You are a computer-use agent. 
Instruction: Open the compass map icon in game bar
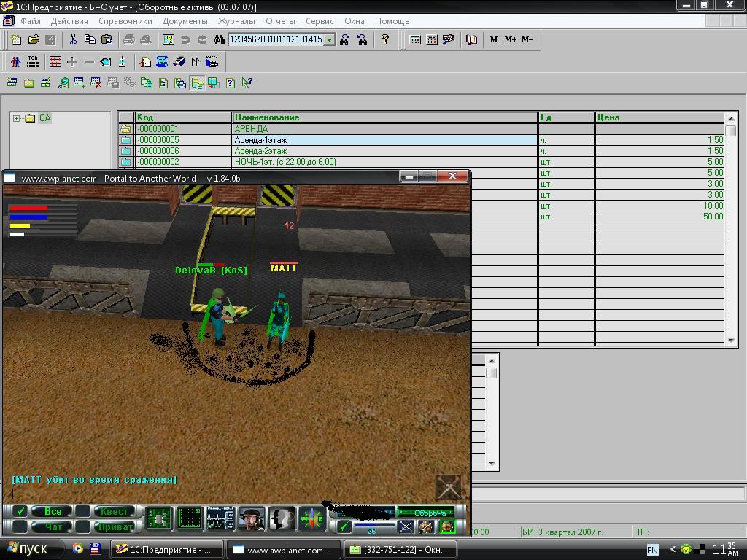click(x=312, y=518)
